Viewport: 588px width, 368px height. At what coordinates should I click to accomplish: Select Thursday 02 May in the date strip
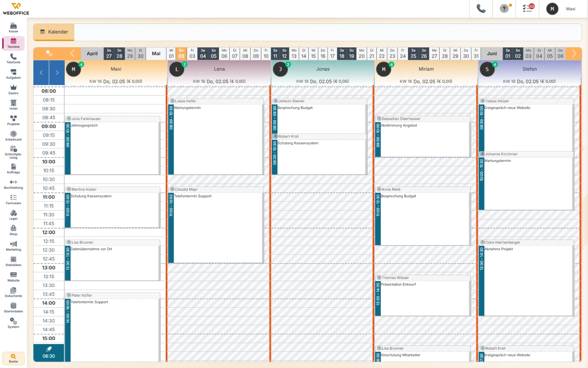point(181,53)
